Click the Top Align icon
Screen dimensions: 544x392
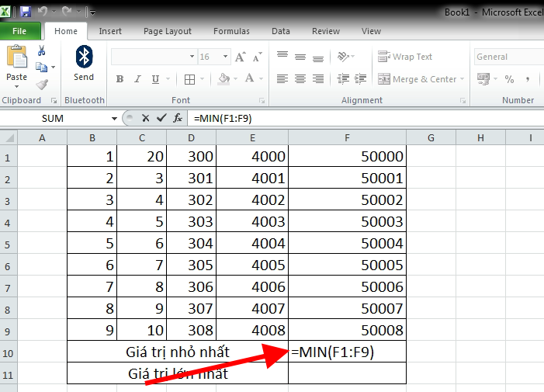click(x=282, y=56)
